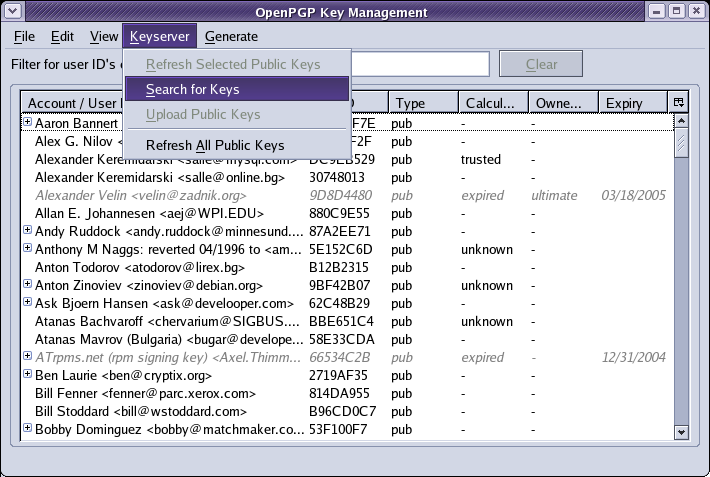Expand the ATrpms.net signing key
710x477 pixels.
click(27, 356)
